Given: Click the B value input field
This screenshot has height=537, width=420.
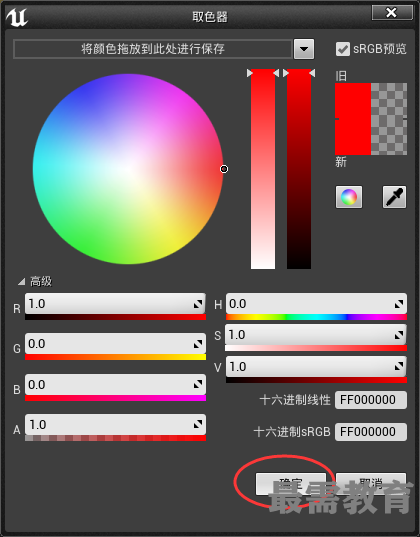Looking at the screenshot, I should [115, 385].
